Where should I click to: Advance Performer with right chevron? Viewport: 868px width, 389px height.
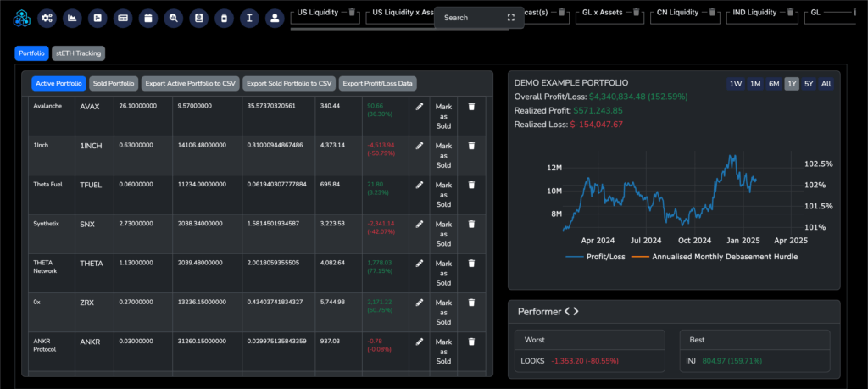pos(576,312)
